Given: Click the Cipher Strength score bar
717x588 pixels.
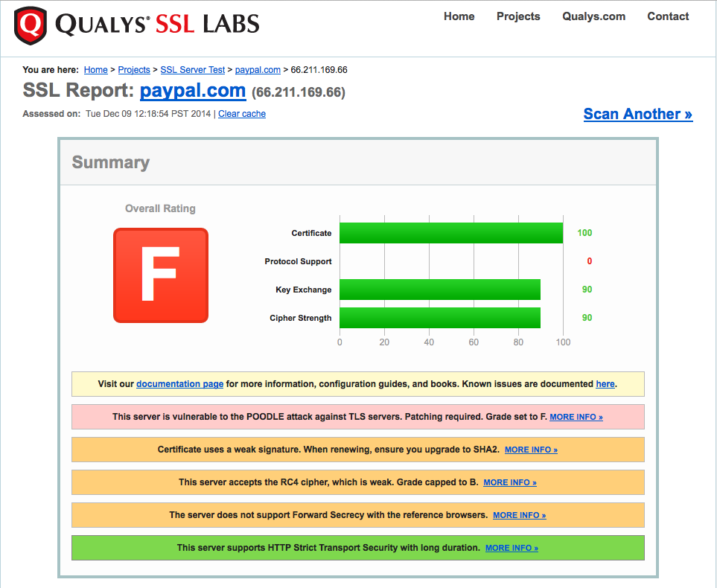Looking at the screenshot, I should (440, 318).
